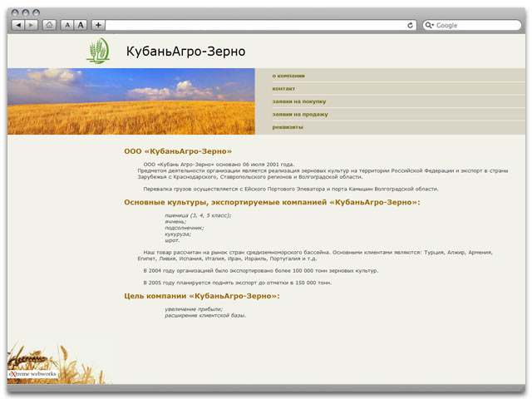Open the Google search magnifier dropdown
Viewport: 532px width, 399px height.
click(430, 25)
